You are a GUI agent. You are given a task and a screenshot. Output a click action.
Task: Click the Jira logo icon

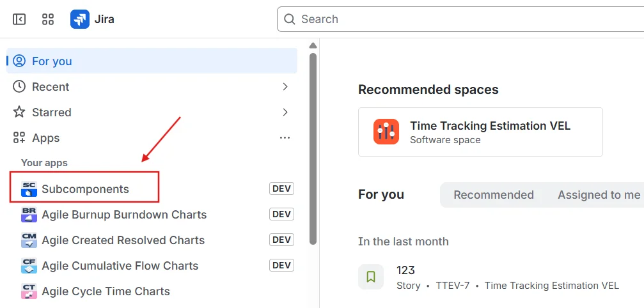(80, 19)
